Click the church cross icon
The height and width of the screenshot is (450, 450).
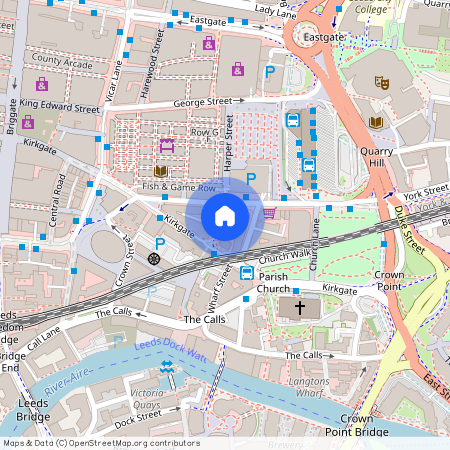[x=300, y=308]
